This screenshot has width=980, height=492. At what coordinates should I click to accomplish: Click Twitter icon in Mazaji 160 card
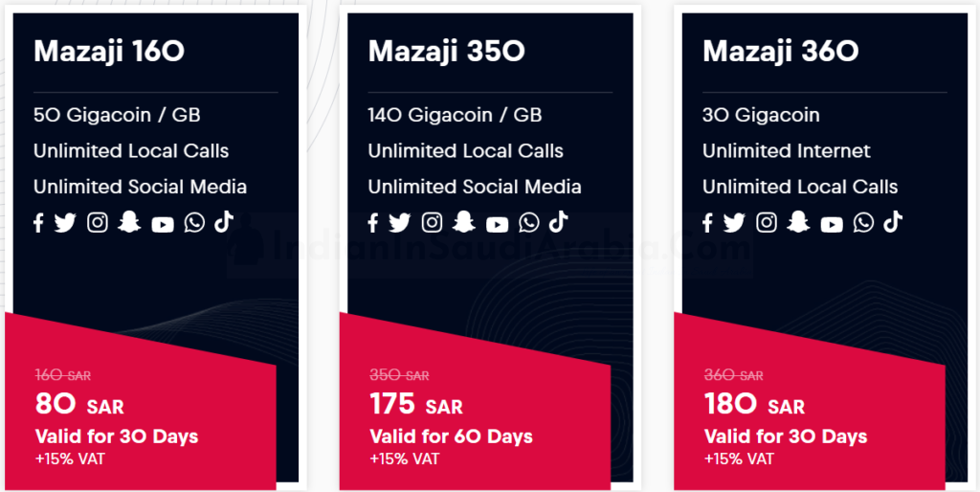click(65, 223)
